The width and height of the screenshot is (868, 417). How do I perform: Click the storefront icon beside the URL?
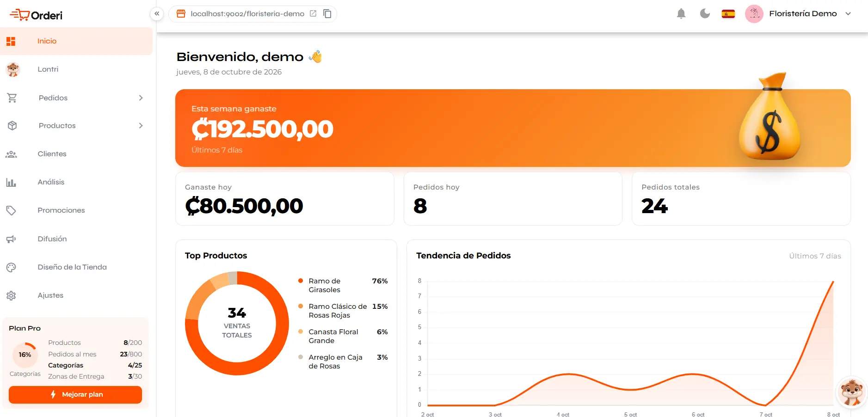coord(181,14)
